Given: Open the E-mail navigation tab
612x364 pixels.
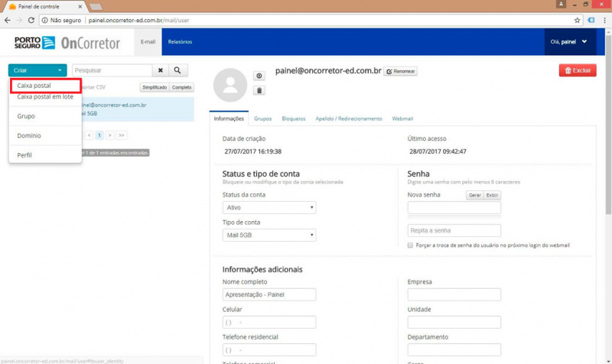Looking at the screenshot, I should (148, 42).
